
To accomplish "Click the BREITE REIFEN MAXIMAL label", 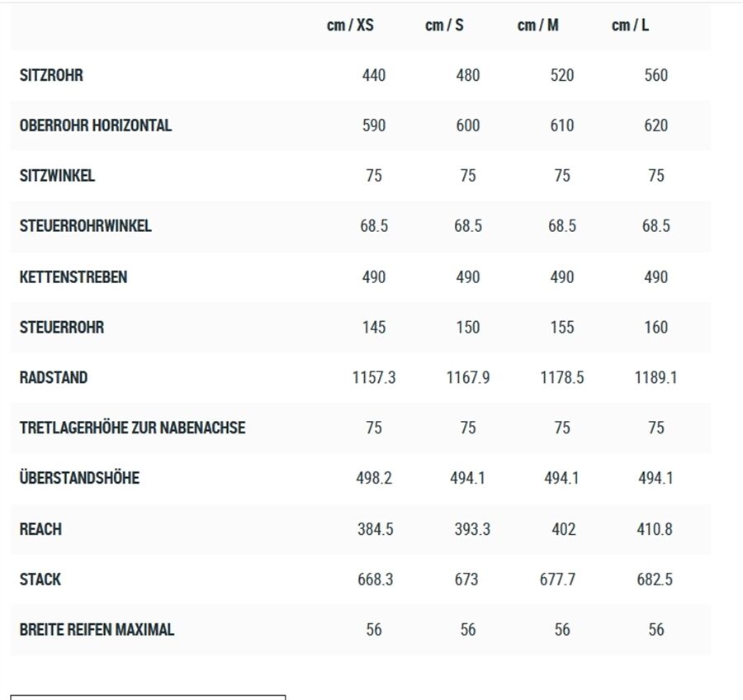I will pos(97,629).
